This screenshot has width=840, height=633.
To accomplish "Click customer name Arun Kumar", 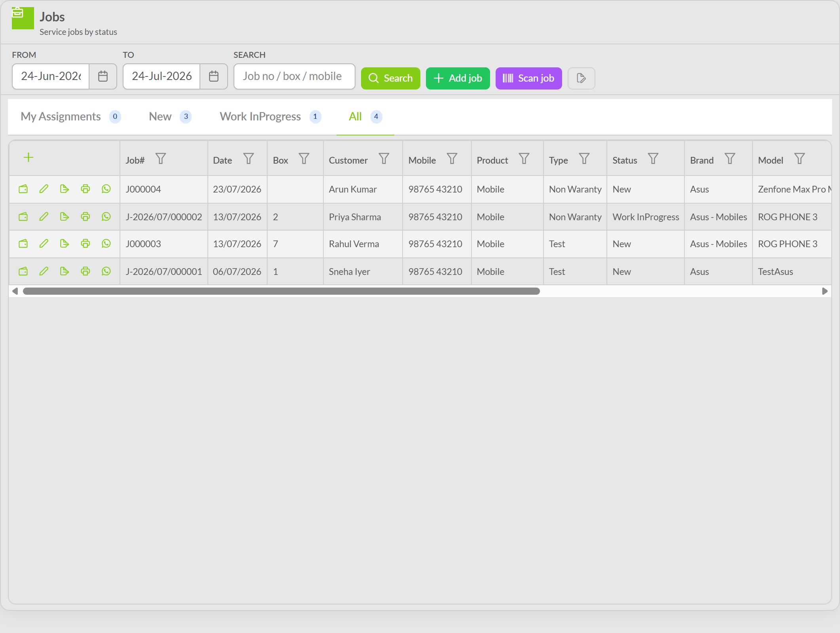I will point(353,189).
